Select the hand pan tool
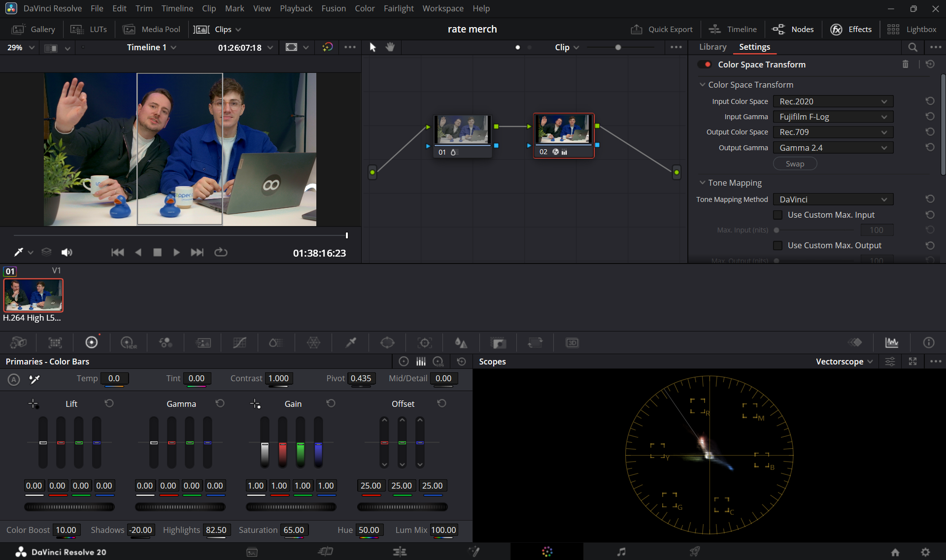 pos(390,47)
